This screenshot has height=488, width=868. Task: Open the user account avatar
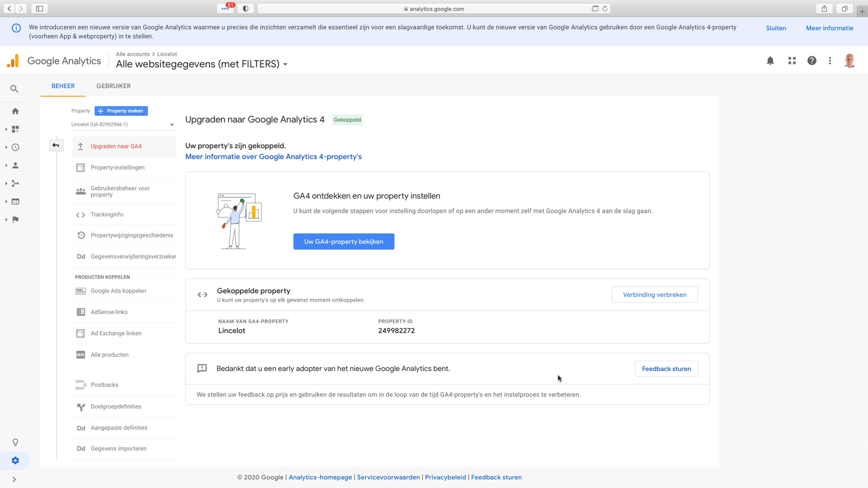point(850,61)
